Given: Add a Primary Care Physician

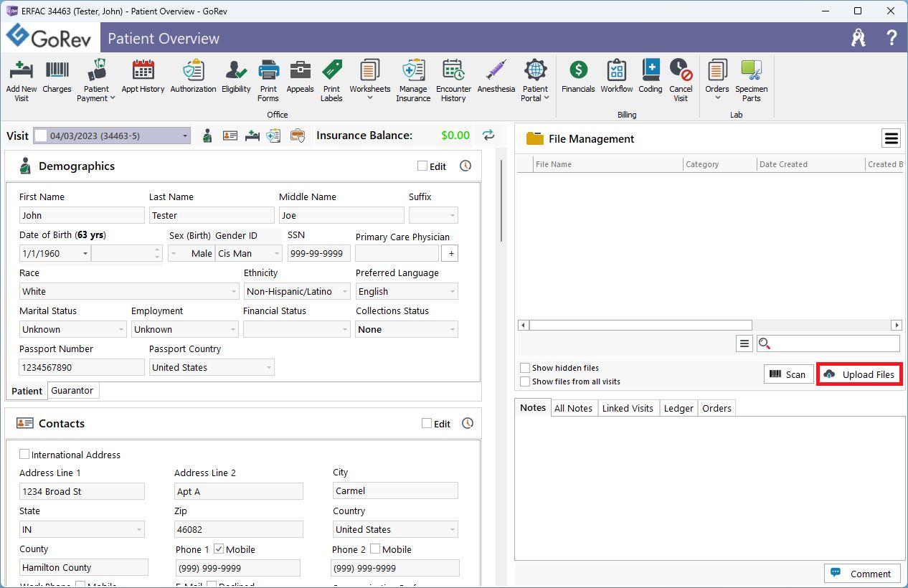Looking at the screenshot, I should coord(450,253).
